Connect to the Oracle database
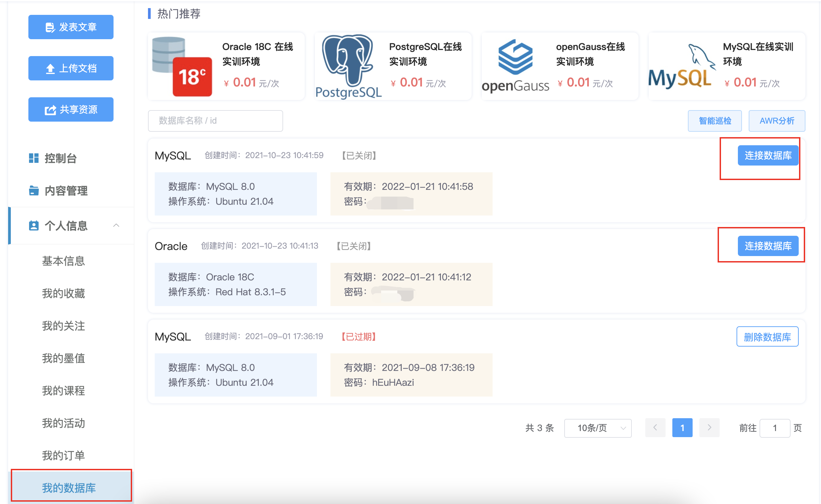The height and width of the screenshot is (504, 821). (768, 246)
